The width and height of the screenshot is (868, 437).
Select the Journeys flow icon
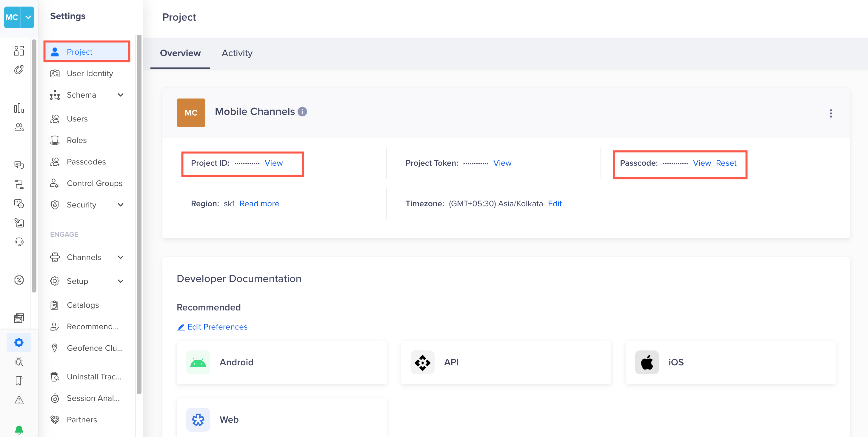19,184
